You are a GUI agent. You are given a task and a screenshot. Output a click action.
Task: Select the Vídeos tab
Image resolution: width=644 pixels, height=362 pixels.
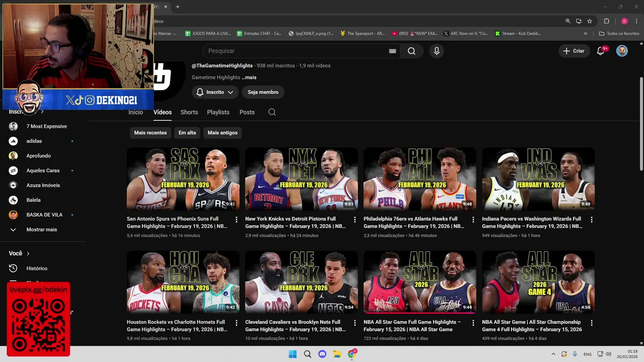click(x=163, y=112)
